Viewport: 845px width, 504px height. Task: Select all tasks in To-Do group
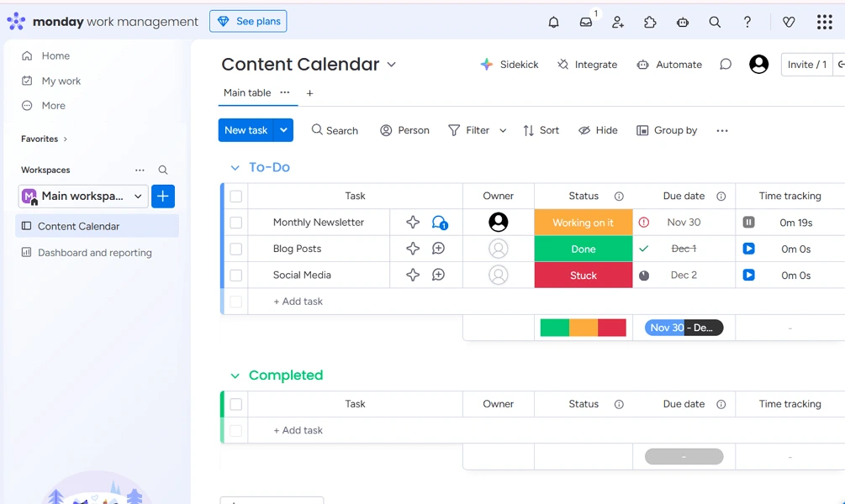[x=236, y=197]
